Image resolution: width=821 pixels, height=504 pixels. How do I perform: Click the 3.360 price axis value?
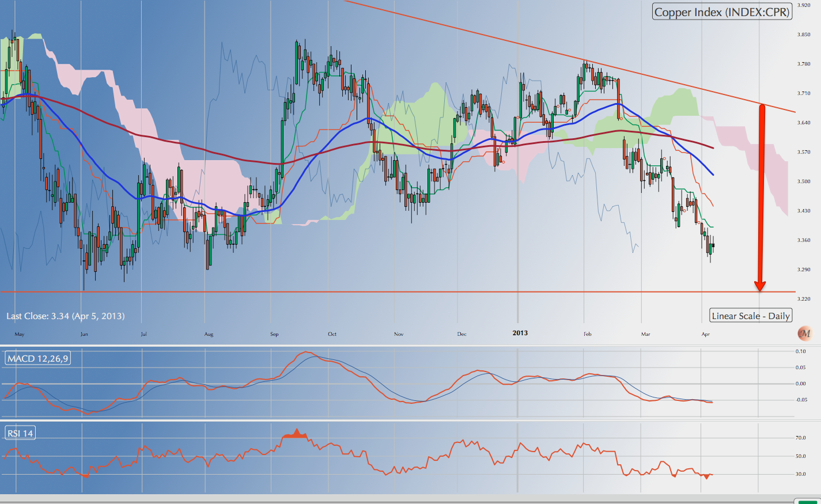tap(804, 240)
